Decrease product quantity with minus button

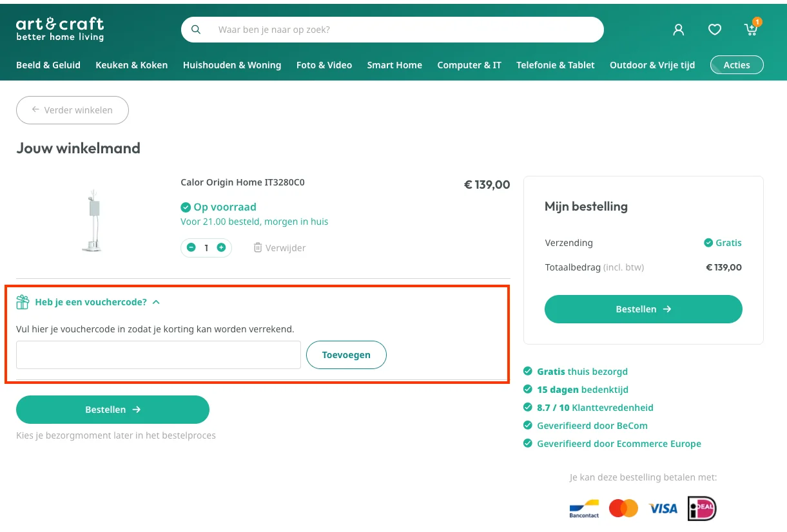coord(191,247)
